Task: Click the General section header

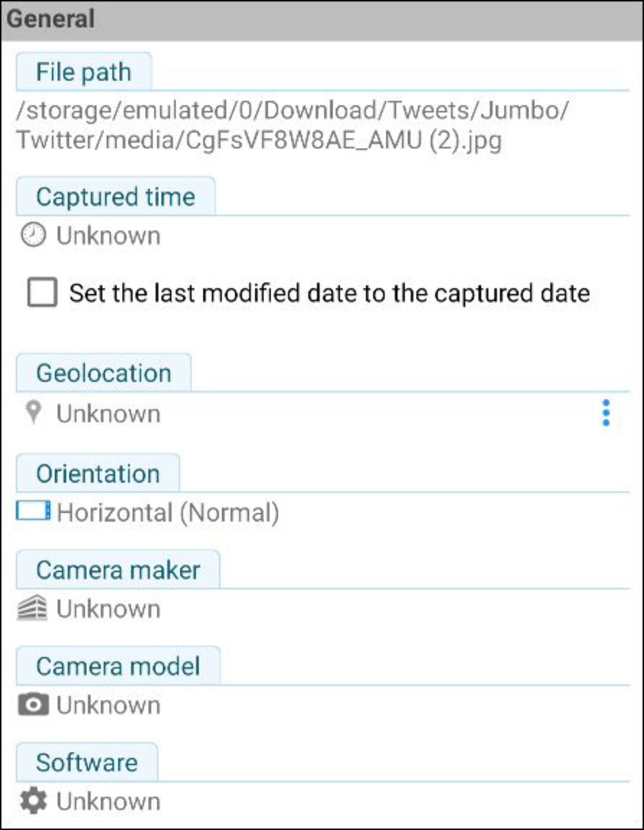Action: (x=51, y=20)
